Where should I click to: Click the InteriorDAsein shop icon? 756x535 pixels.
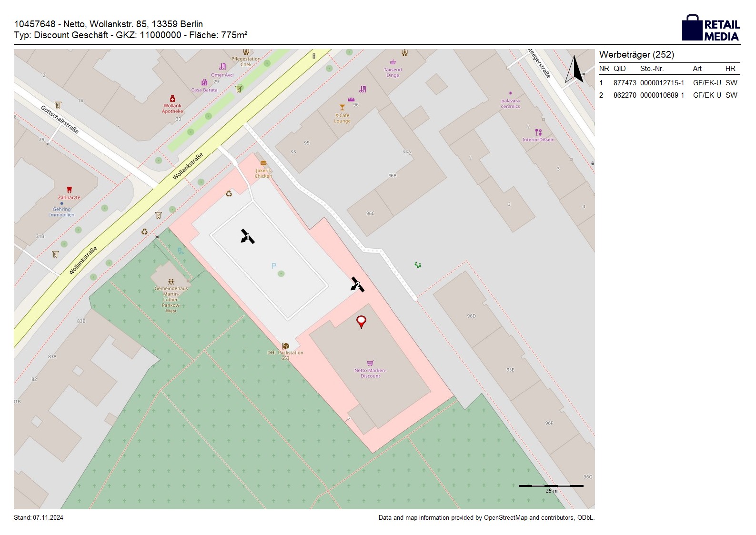[x=538, y=132]
